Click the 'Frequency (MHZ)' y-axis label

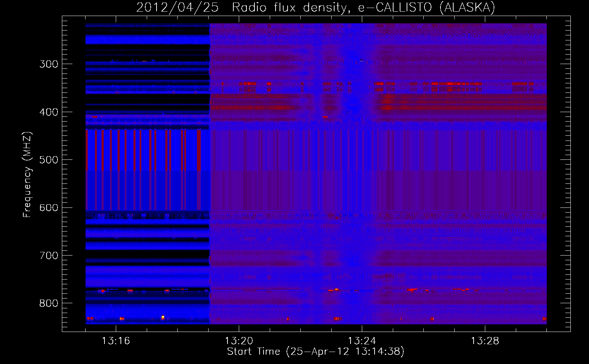coord(27,175)
